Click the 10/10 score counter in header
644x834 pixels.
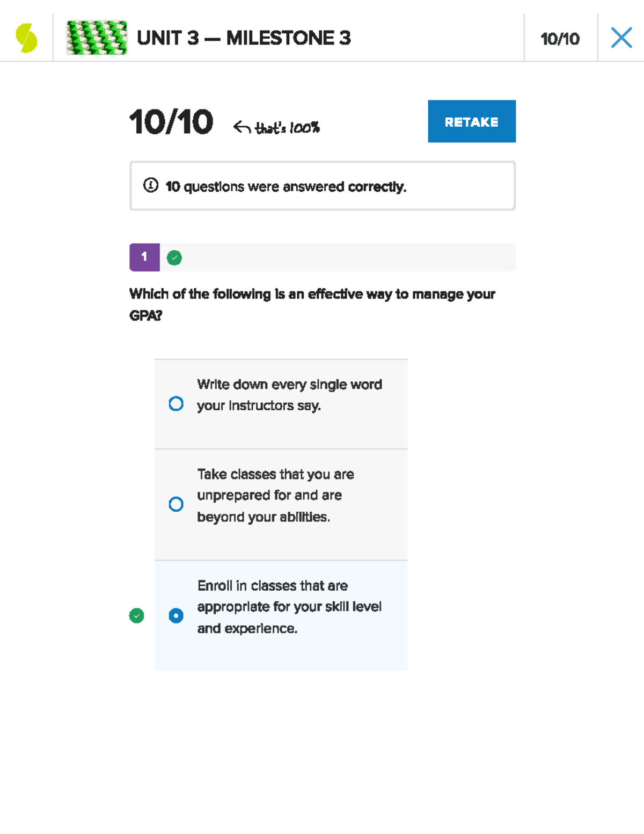coord(560,39)
